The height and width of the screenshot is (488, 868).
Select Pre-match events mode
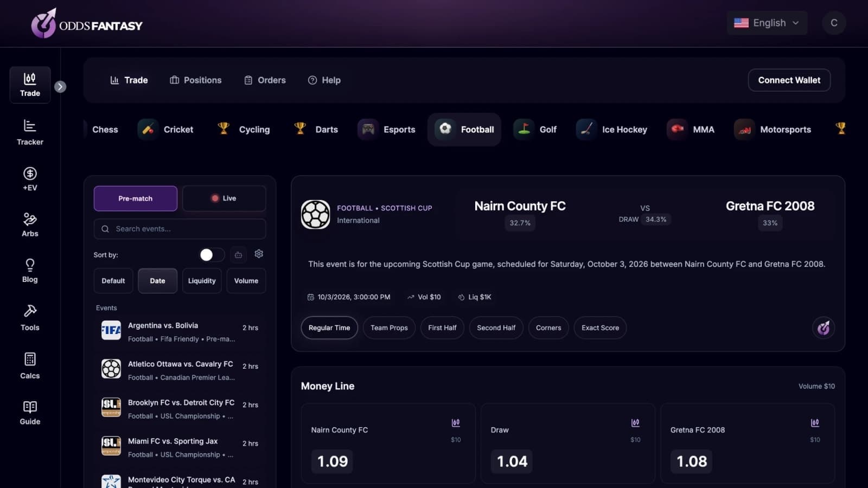coord(136,198)
